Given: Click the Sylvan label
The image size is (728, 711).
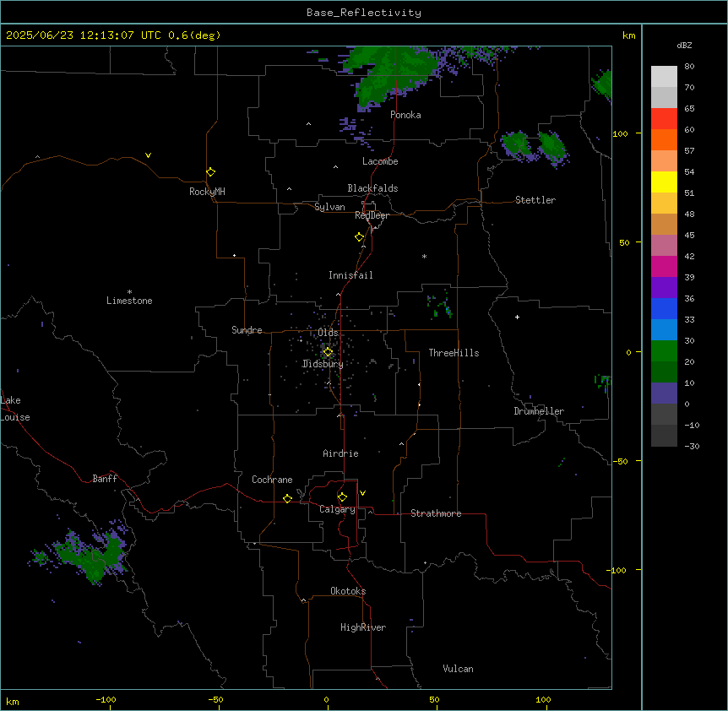Looking at the screenshot, I should (329, 207).
